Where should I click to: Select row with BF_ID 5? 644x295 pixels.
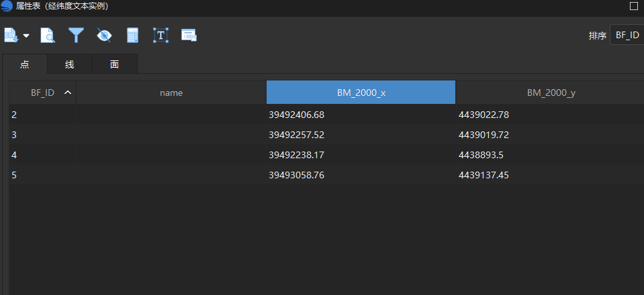coord(326,175)
